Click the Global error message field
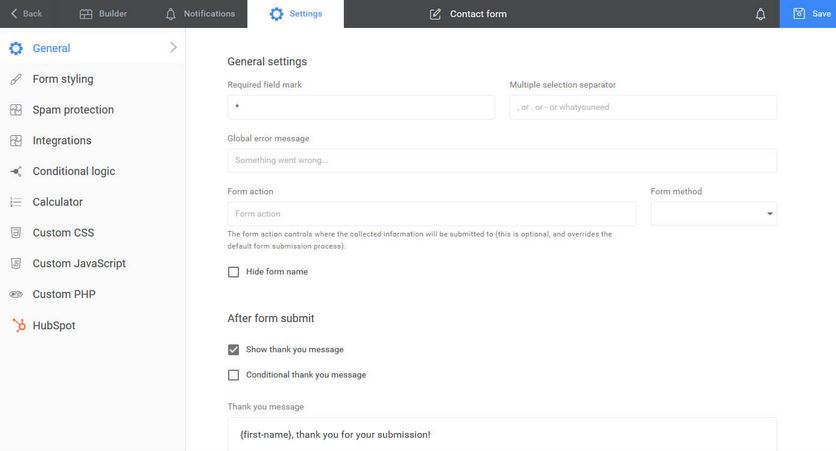Image resolution: width=836 pixels, height=451 pixels. [502, 160]
